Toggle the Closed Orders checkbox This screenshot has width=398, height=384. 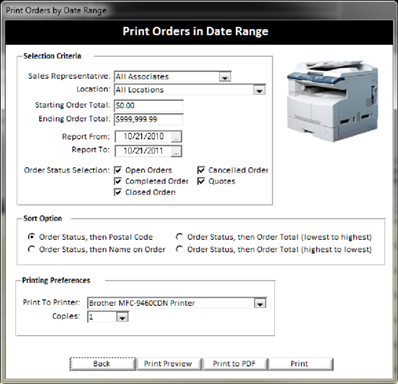tap(118, 192)
